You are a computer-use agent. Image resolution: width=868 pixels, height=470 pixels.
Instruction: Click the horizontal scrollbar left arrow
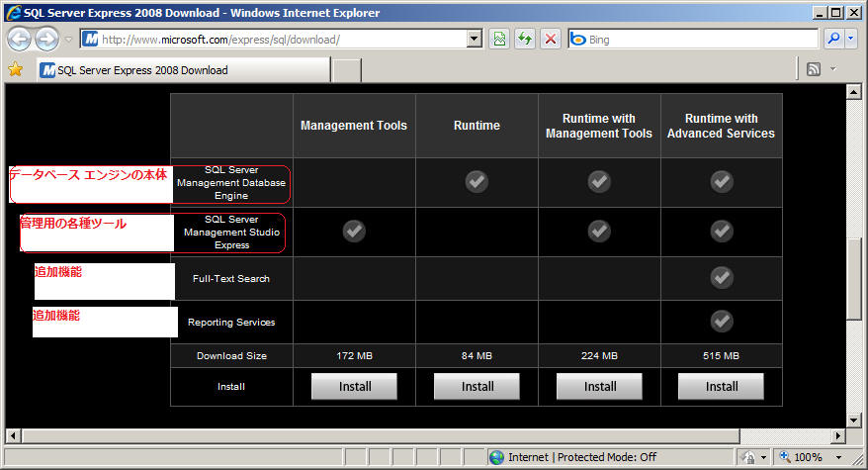[13, 435]
